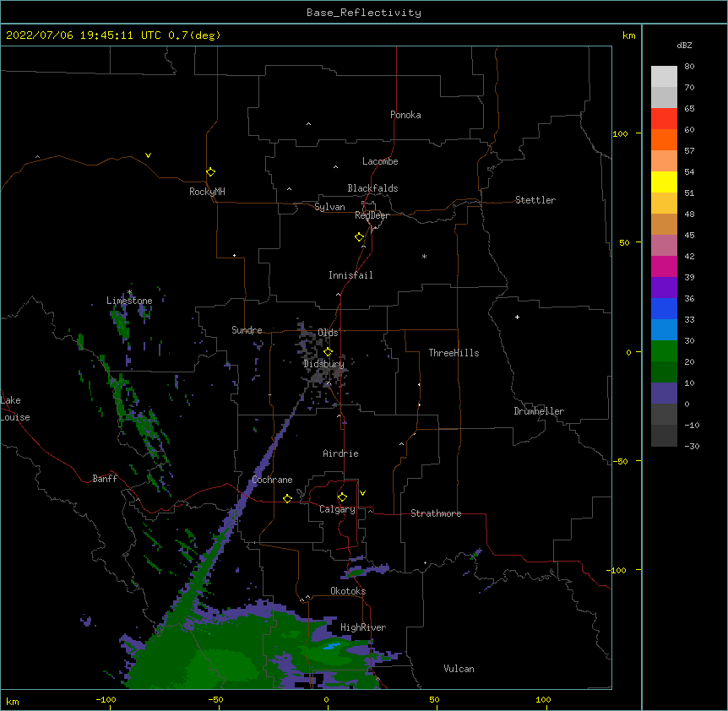The height and width of the screenshot is (711, 728).
Task: Select the slate purple swatch between 10 and 0
Action: tap(664, 393)
